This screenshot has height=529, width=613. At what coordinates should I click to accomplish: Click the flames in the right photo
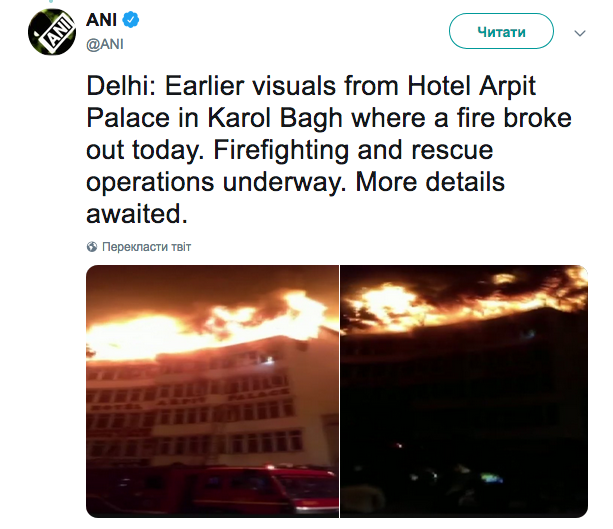(x=461, y=303)
